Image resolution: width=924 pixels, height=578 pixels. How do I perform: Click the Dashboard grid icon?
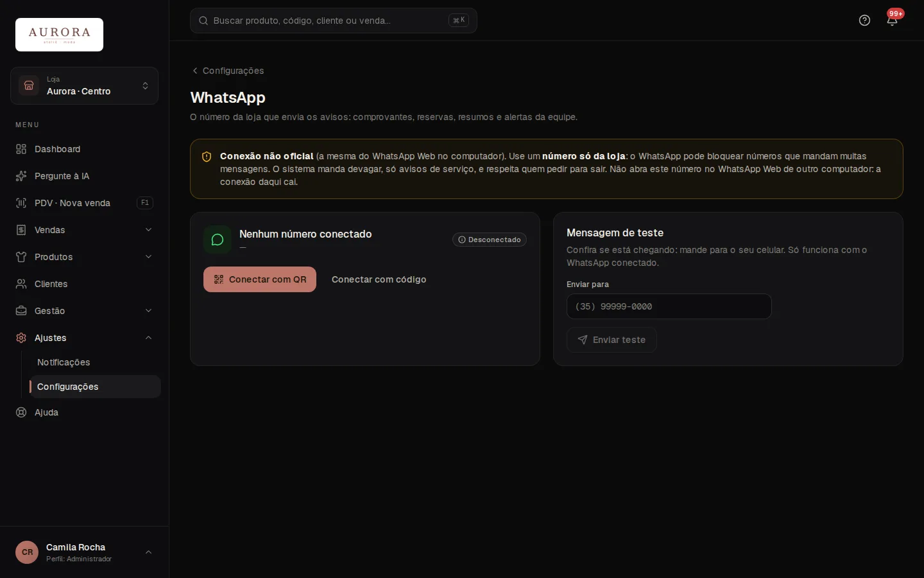21,149
